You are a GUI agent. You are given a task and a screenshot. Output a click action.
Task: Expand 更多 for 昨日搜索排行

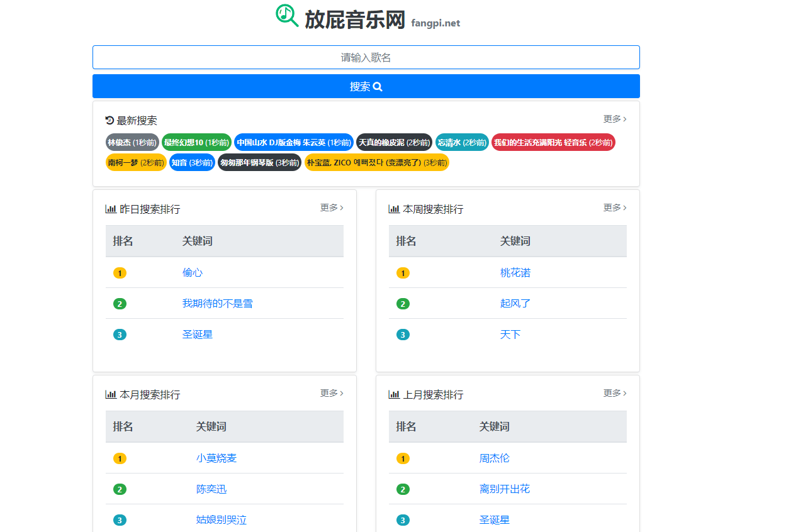[x=331, y=207]
